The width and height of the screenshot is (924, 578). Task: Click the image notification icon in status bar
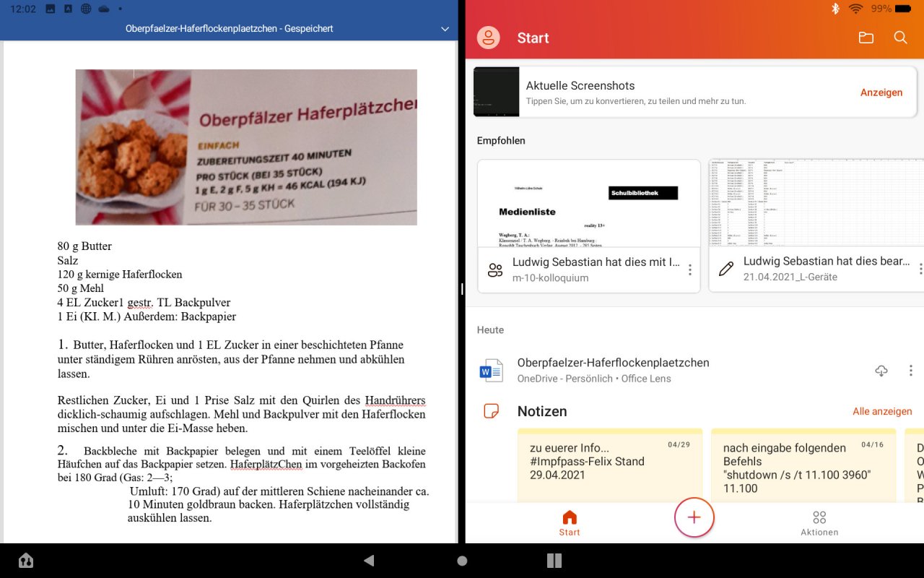point(51,9)
